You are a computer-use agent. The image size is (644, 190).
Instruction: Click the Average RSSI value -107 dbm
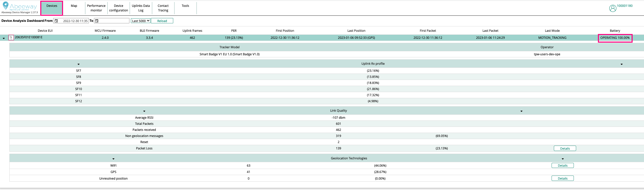pos(338,118)
